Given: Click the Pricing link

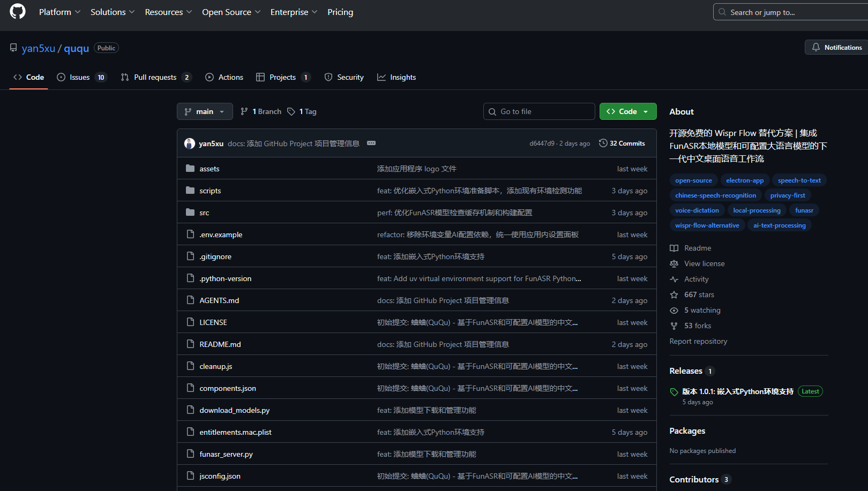Looking at the screenshot, I should pos(340,12).
